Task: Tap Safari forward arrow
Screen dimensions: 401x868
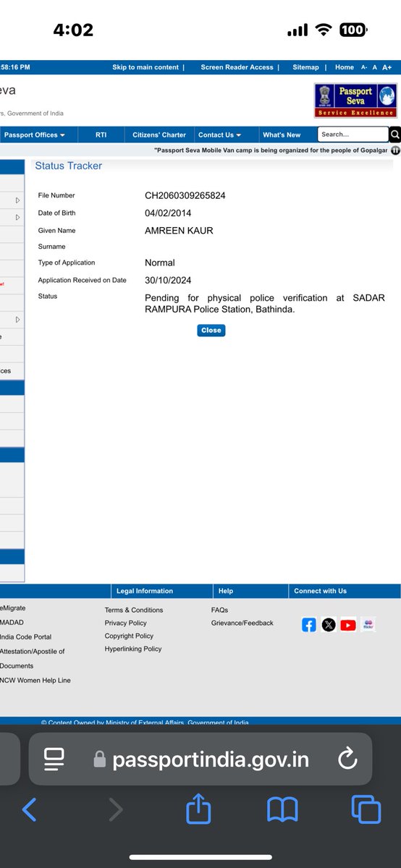Action: (x=115, y=809)
